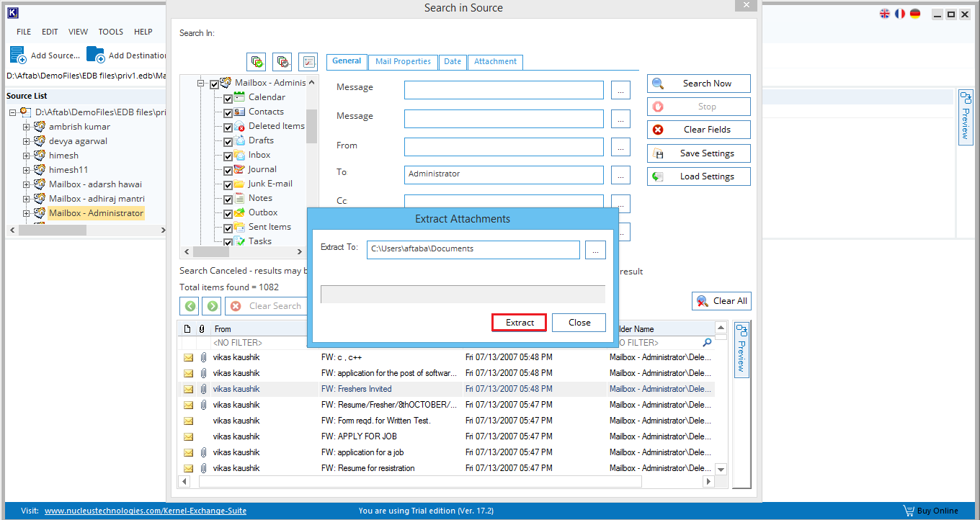Click the French flag language icon
The height and width of the screenshot is (520, 980).
pos(900,14)
